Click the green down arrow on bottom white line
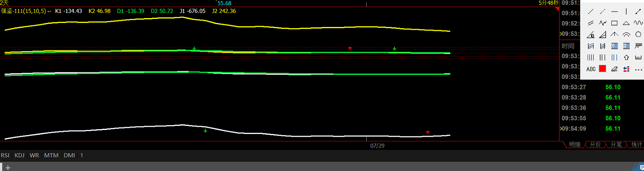This screenshot has height=171, width=644. click(205, 131)
